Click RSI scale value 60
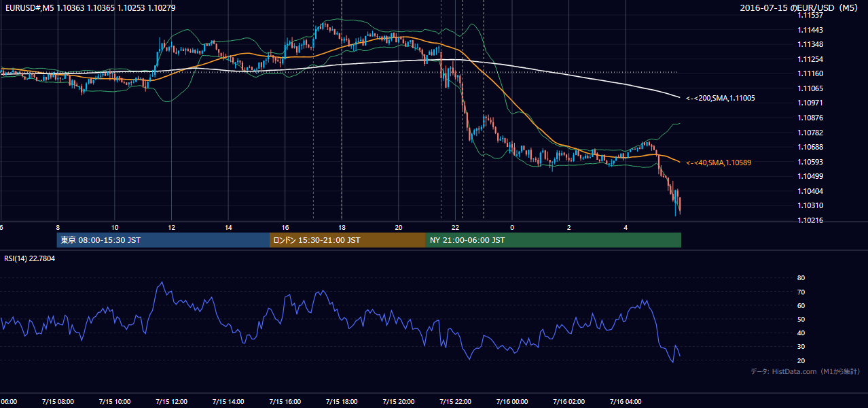This screenshot has height=408, width=868. [x=801, y=305]
